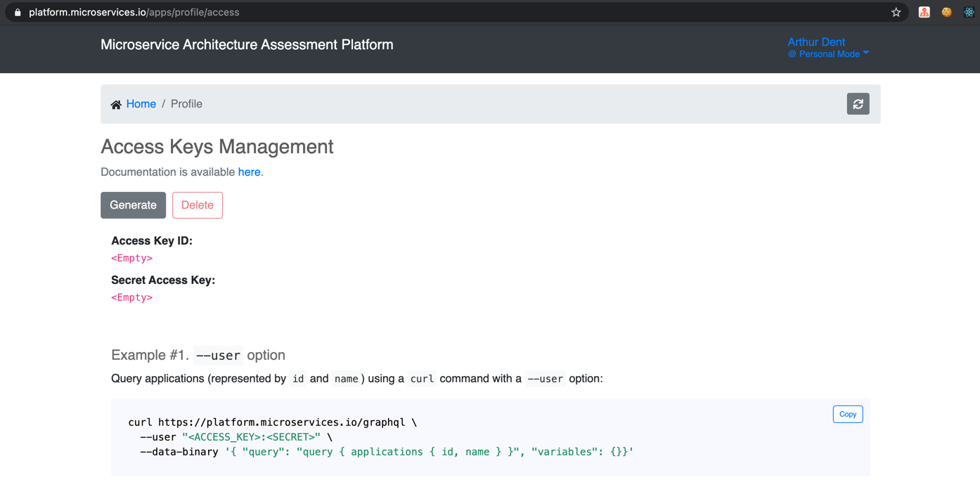The image size is (980, 480).
Task: Click the curl graphql URL line
Action: coord(273,422)
